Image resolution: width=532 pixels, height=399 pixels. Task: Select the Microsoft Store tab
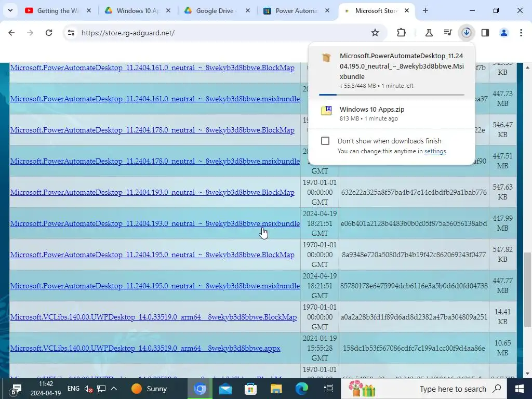click(x=375, y=10)
